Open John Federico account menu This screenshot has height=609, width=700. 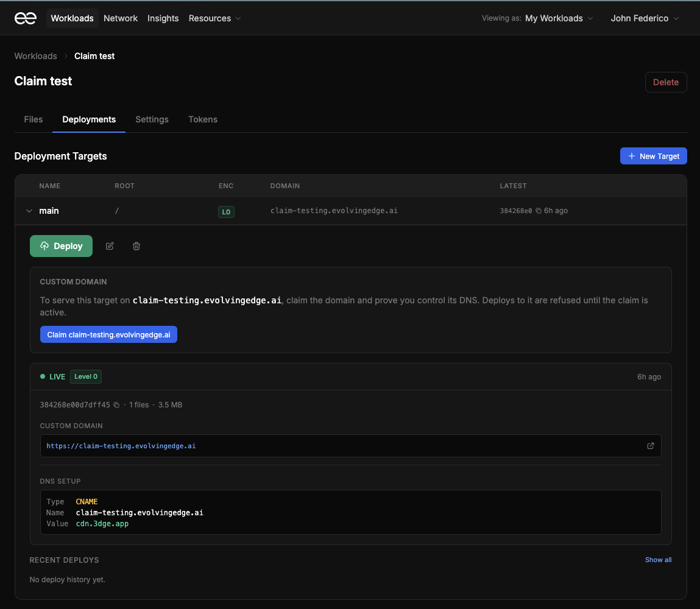[645, 18]
